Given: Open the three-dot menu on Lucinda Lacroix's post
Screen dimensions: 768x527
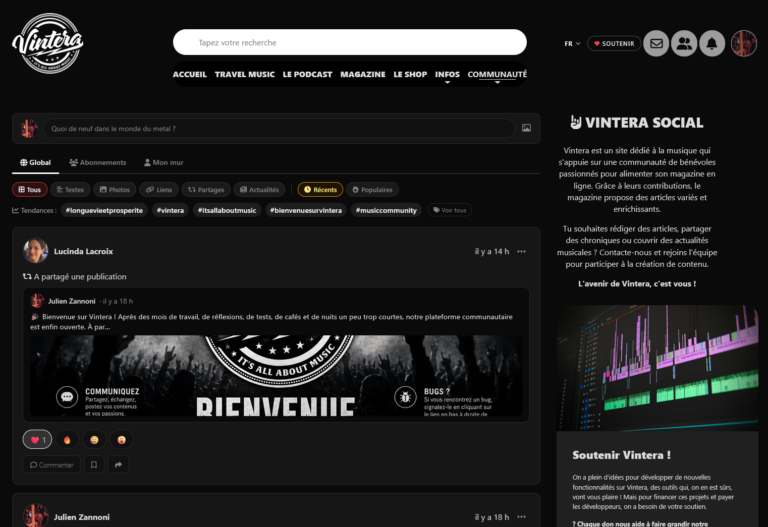Looking at the screenshot, I should (521, 251).
